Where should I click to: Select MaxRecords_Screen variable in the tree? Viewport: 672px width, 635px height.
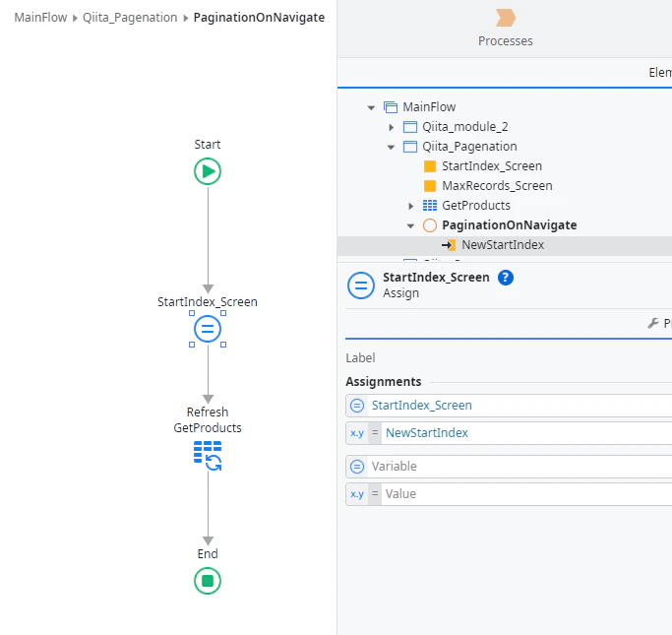pyautogui.click(x=497, y=186)
